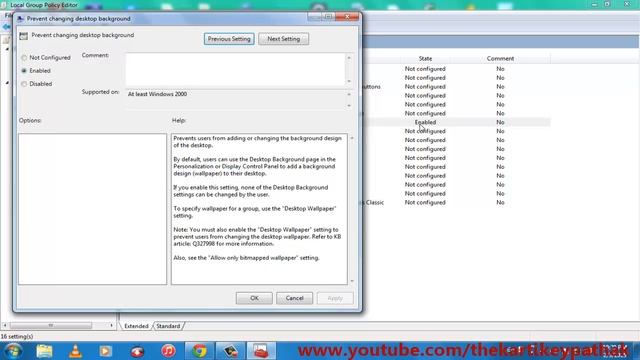The width and height of the screenshot is (640, 360).
Task: Click 'At least Windows 2000' text
Action: pos(158,94)
